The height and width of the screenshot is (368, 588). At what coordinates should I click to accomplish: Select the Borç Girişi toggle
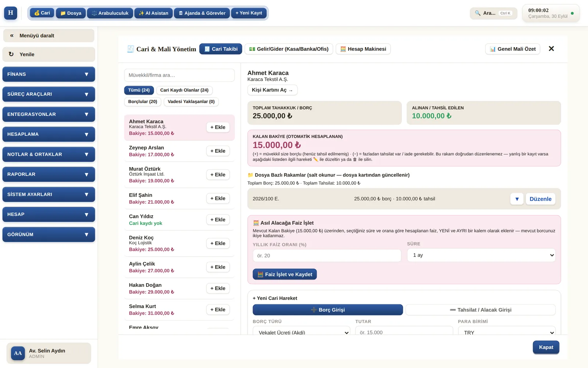pos(328,310)
